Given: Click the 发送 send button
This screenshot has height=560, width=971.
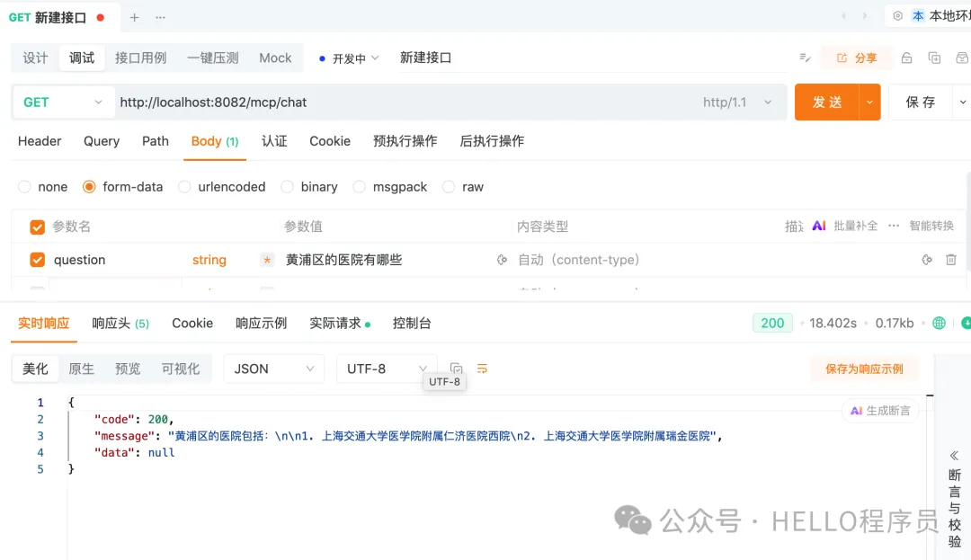Looking at the screenshot, I should click(x=827, y=102).
